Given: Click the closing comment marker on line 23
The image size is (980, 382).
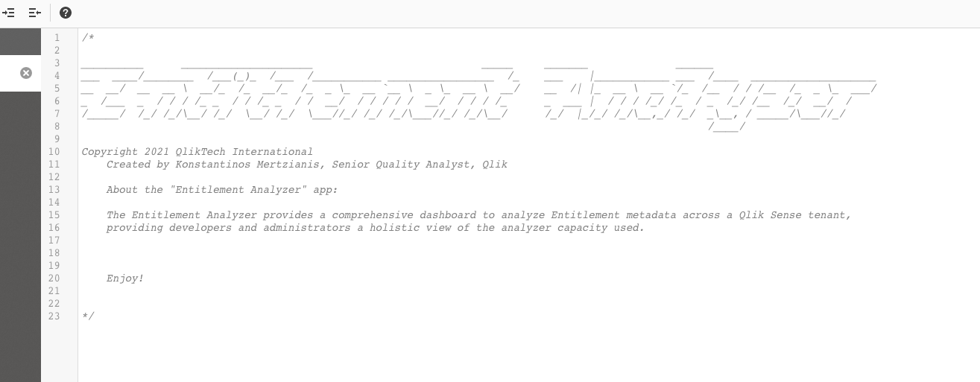Looking at the screenshot, I should point(88,316).
